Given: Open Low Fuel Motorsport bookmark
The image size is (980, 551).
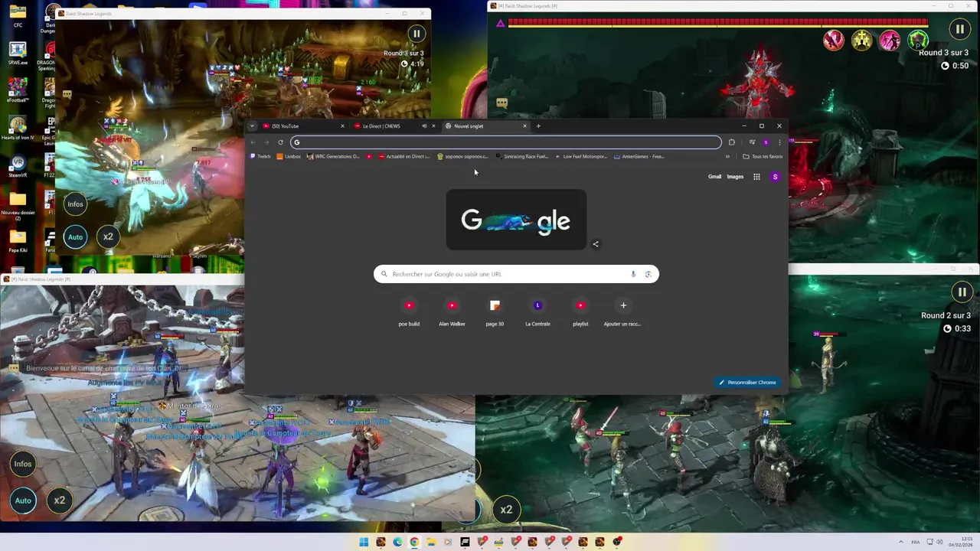Looking at the screenshot, I should (580, 156).
